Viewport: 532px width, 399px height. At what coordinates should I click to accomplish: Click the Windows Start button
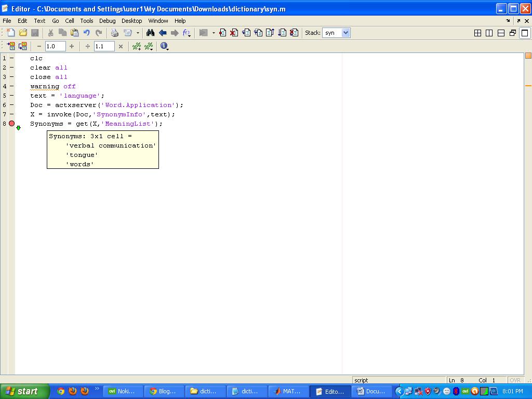click(24, 391)
